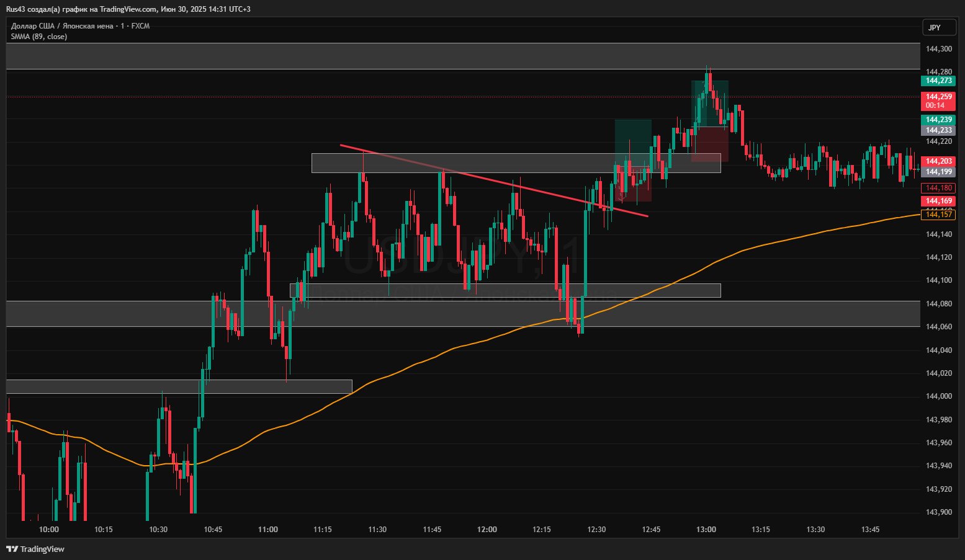965x560 pixels.
Task: Select the gray rectangle near the 144,000 level
Action: tap(179, 386)
